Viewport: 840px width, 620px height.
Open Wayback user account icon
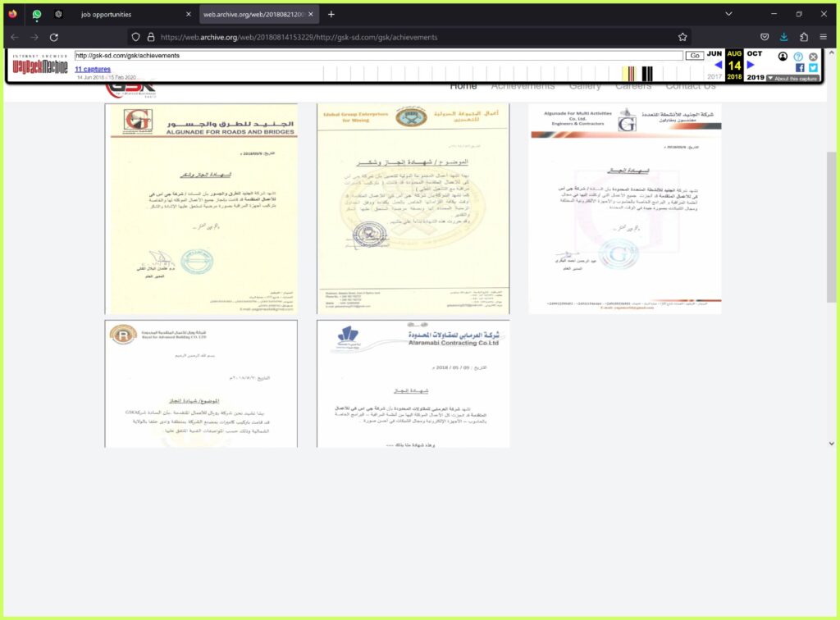click(783, 57)
